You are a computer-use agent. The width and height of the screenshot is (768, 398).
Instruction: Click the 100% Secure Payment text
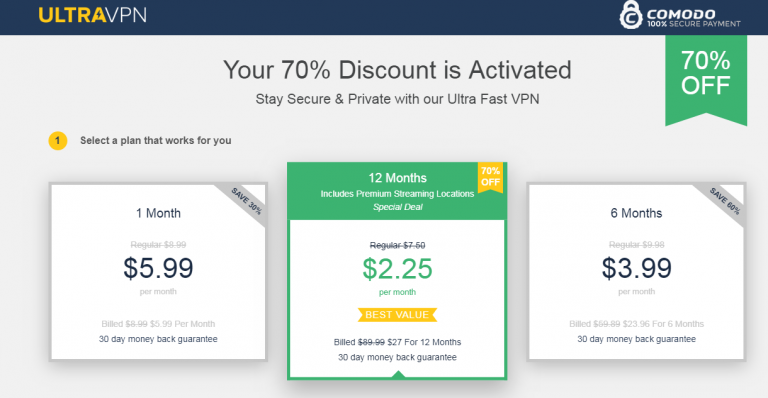(x=694, y=24)
